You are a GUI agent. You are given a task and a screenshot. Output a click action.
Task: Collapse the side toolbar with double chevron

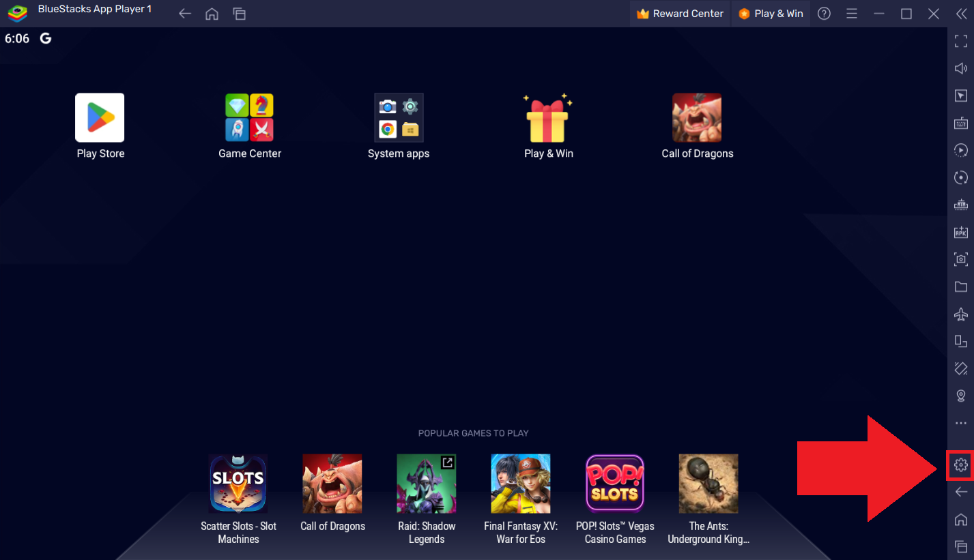[x=961, y=14]
